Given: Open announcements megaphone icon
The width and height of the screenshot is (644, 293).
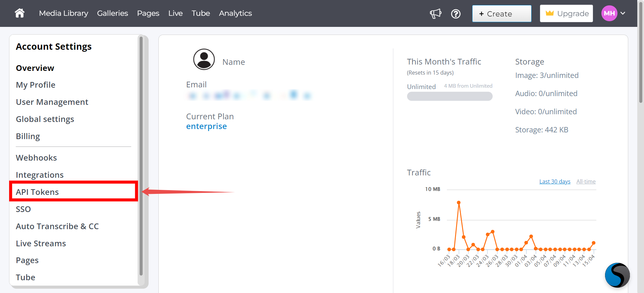Looking at the screenshot, I should (x=436, y=14).
